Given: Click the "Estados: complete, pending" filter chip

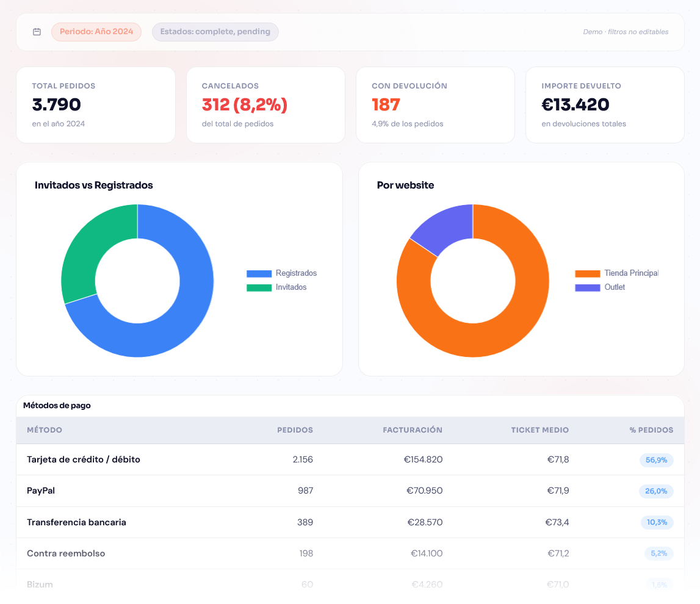Looking at the screenshot, I should pos(215,32).
